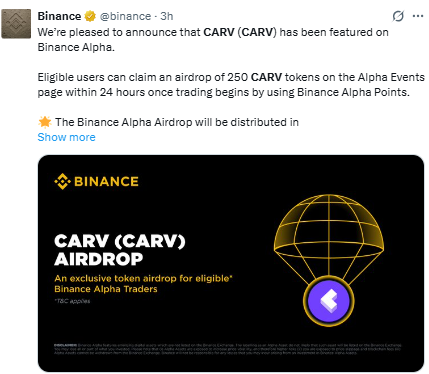Click the Grok explain-post icon
Viewport: 429px width, 374px height.
[398, 16]
